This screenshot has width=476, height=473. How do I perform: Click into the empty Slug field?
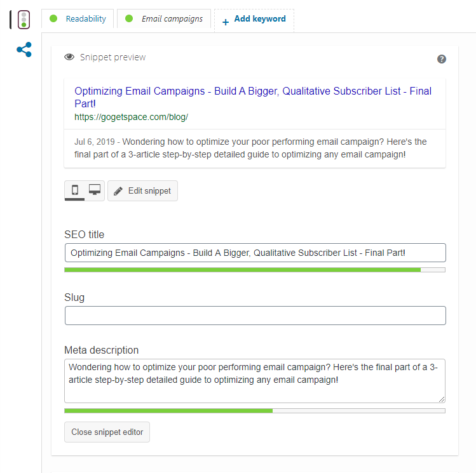click(x=255, y=316)
